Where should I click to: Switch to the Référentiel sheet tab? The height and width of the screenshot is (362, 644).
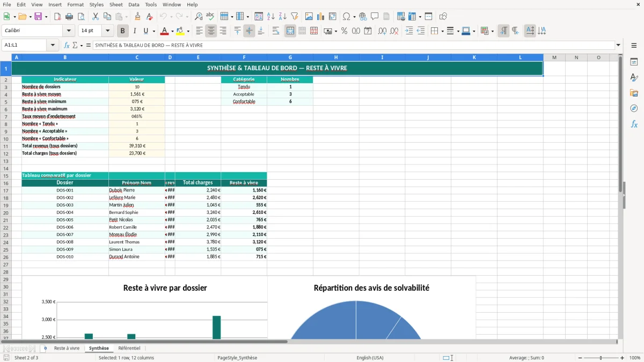click(129, 348)
